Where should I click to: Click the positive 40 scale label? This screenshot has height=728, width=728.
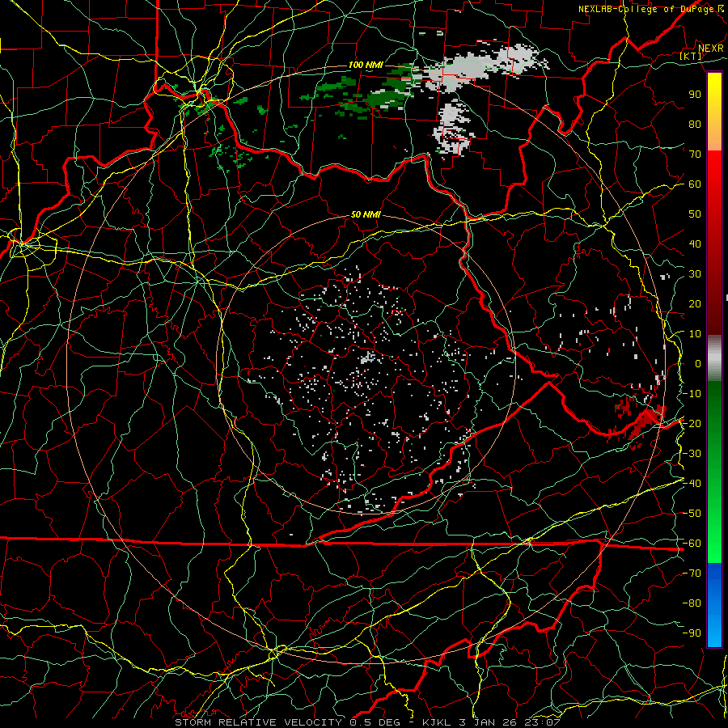coord(695,243)
